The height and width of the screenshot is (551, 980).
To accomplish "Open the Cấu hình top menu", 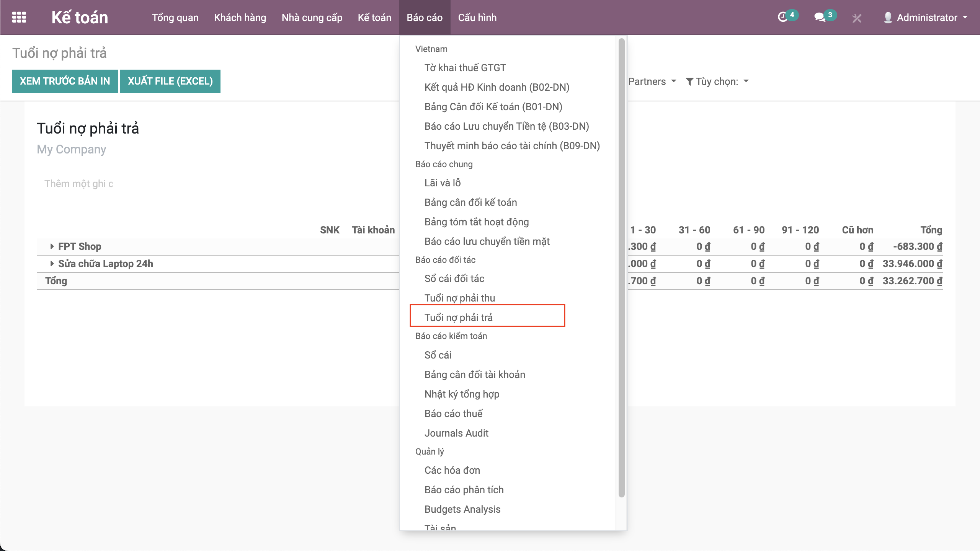I will (477, 18).
